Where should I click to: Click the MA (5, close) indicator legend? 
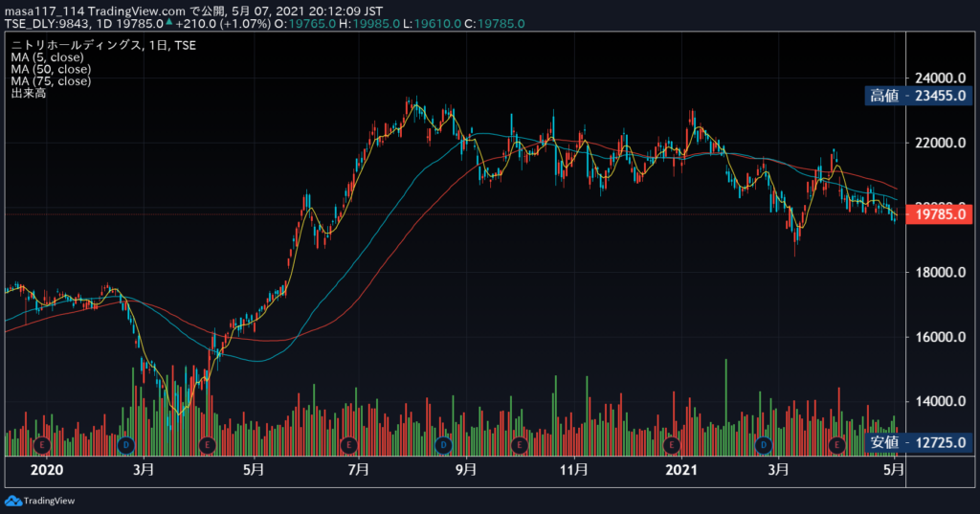pos(48,56)
